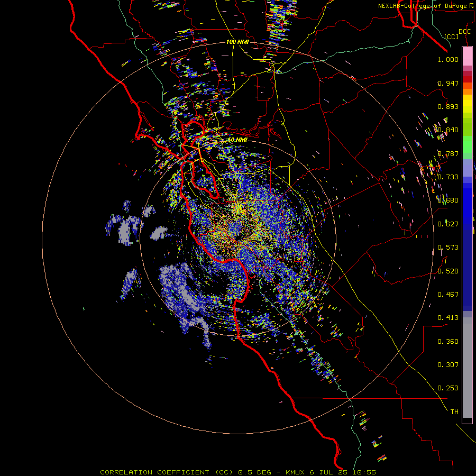
Task: Click the 0.520 scale label
Action: point(448,271)
